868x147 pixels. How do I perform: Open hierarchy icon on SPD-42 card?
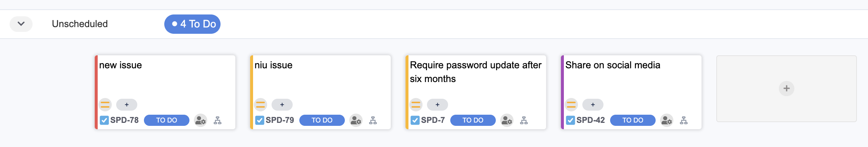coord(684,120)
